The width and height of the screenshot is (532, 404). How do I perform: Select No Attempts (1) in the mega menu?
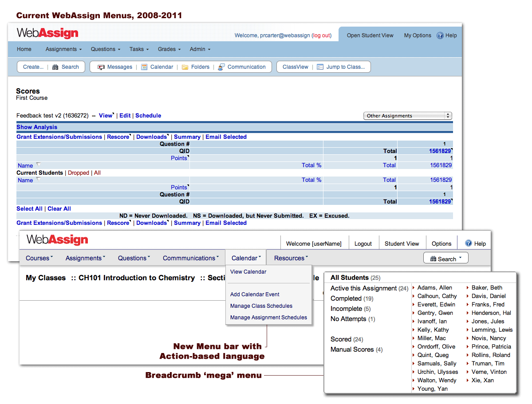(353, 319)
